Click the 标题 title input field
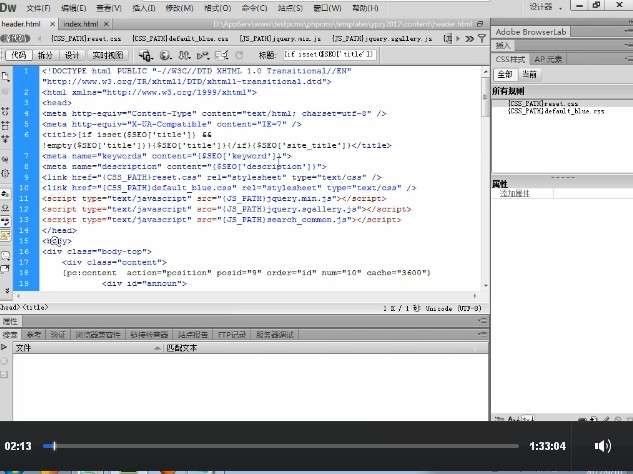Screen dimensions: 633x474 [328, 54]
